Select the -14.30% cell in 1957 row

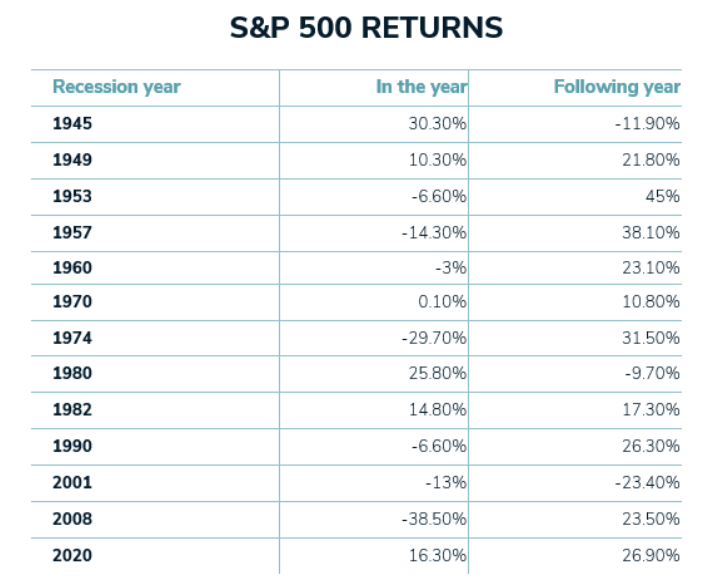[x=433, y=232]
